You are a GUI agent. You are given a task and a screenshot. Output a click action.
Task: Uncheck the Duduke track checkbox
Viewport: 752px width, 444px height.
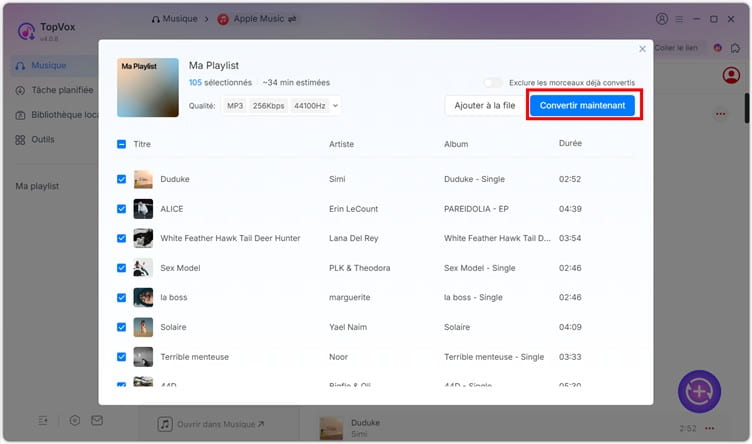[x=121, y=179]
